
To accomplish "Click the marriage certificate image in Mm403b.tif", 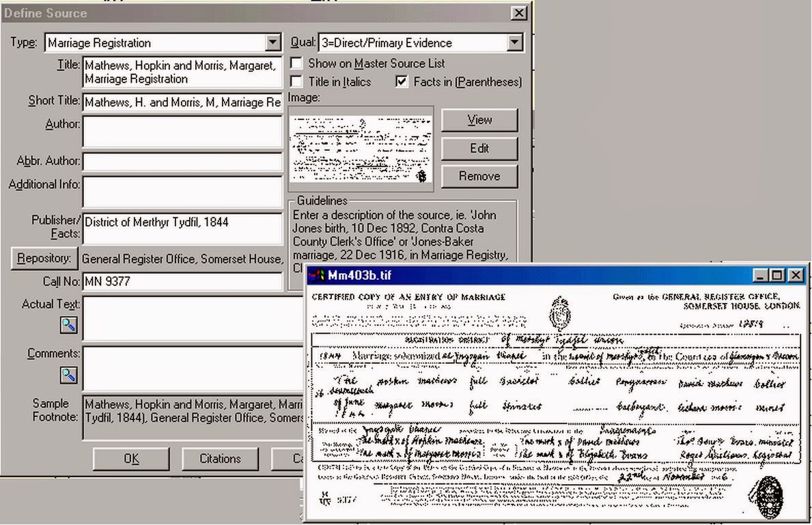I will (557, 403).
